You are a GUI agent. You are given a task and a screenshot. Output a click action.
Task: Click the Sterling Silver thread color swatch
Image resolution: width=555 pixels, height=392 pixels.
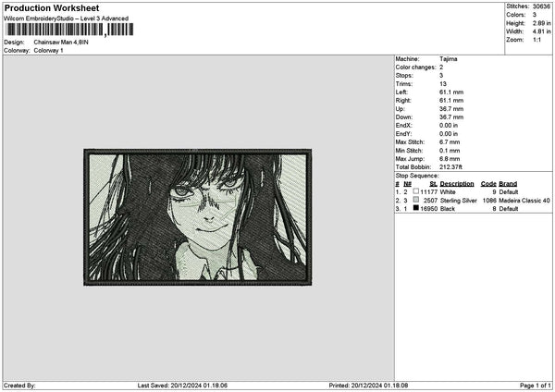[x=416, y=200]
